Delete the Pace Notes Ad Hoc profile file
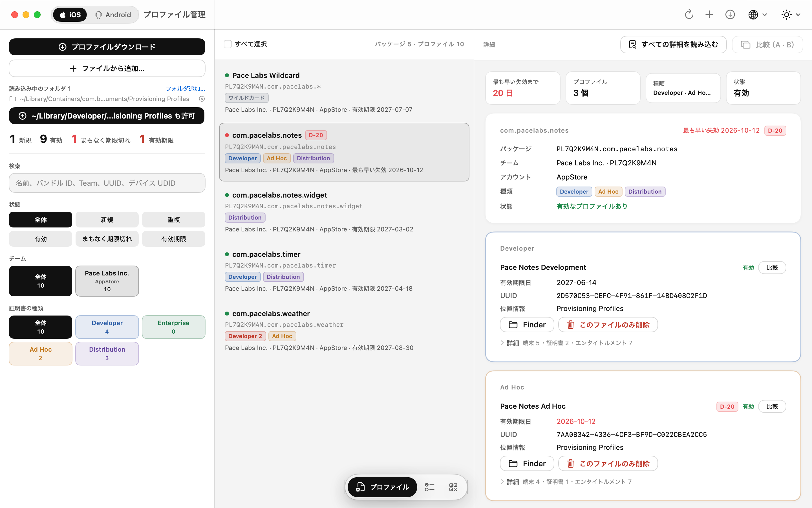This screenshot has height=508, width=812. click(608, 464)
